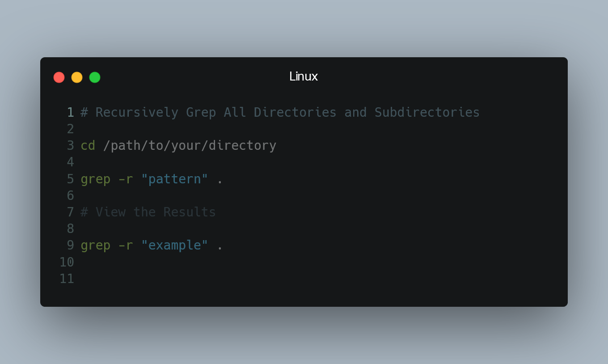The image size is (608, 364).
Task: Click the -r flag on line 5
Action: tap(126, 179)
